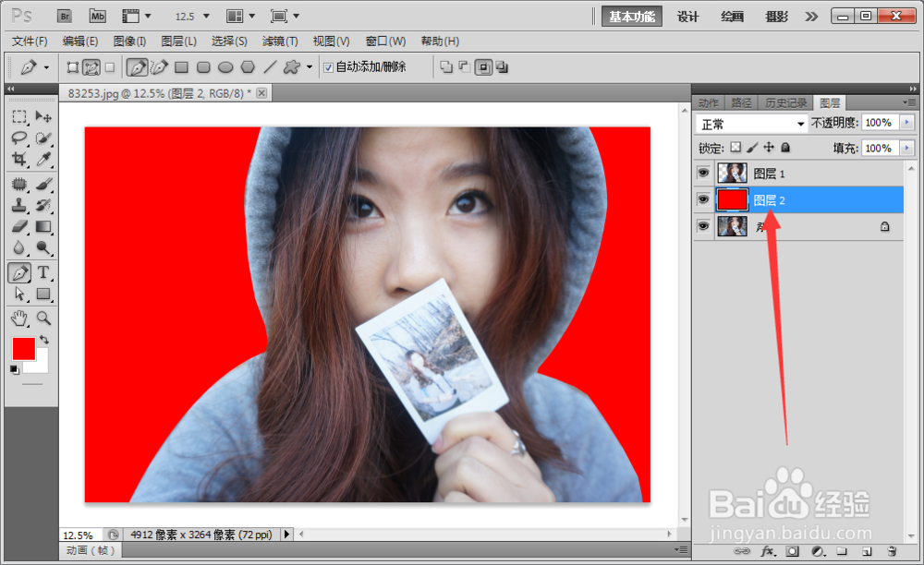Image resolution: width=924 pixels, height=565 pixels.
Task: Delete layer trash icon
Action: pyautogui.click(x=892, y=551)
